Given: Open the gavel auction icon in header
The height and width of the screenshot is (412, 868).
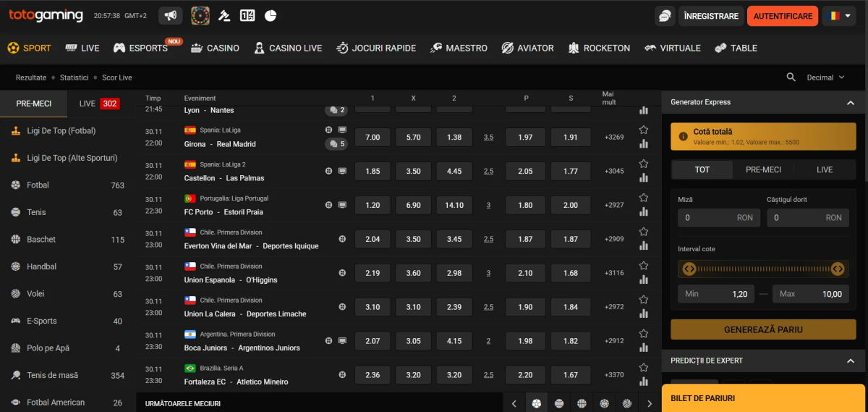Looking at the screenshot, I should (x=224, y=15).
